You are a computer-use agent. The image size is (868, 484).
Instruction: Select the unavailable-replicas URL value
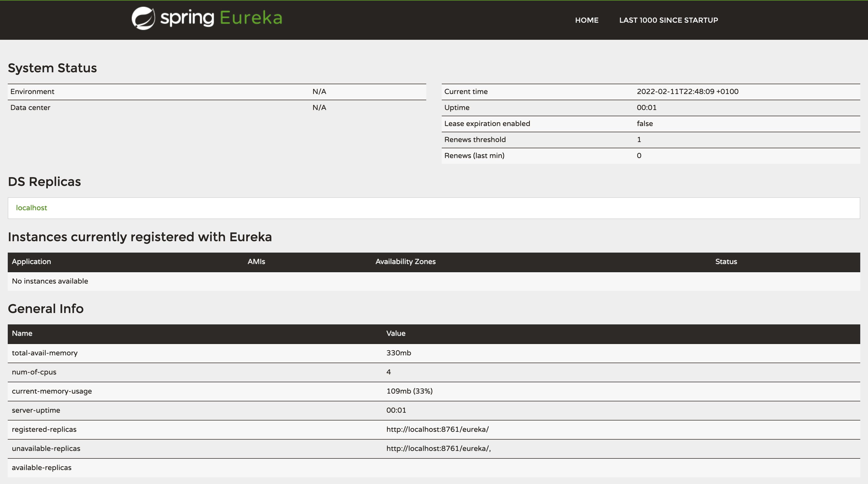(x=438, y=449)
